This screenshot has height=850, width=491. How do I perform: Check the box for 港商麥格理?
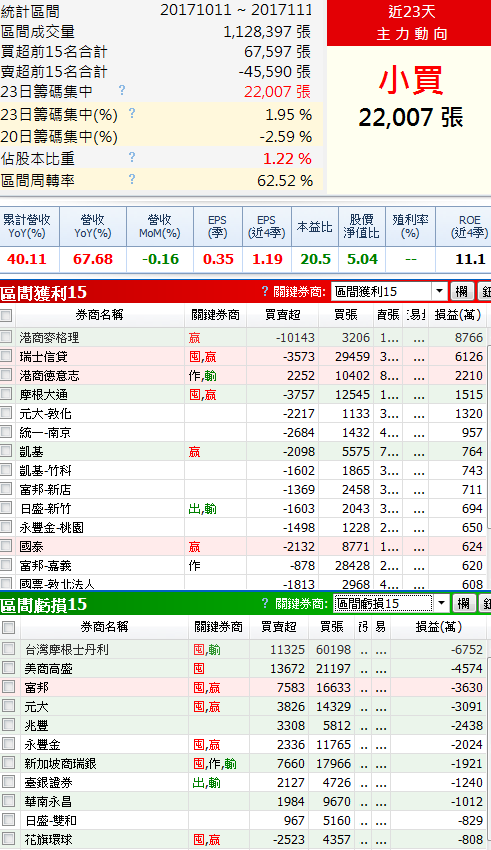coord(6,337)
